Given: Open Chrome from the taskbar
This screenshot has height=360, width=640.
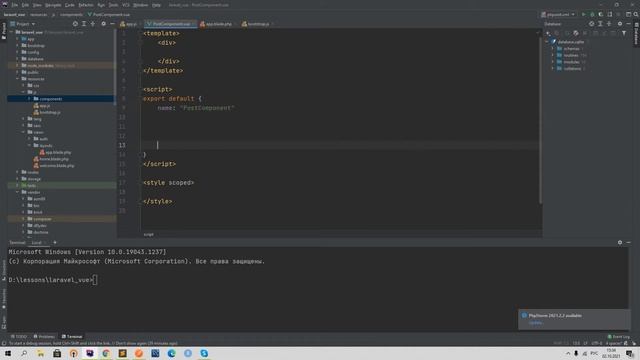Looking at the screenshot, I should click(x=106, y=353).
